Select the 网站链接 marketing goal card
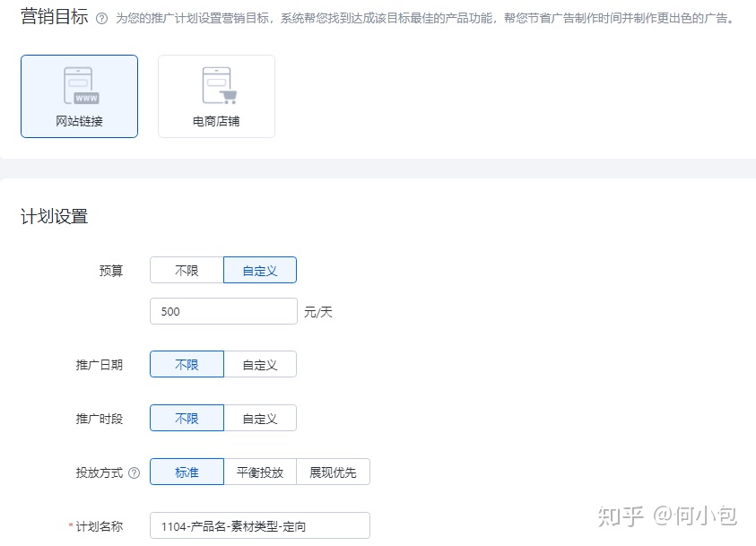The height and width of the screenshot is (546, 756). 79,97
